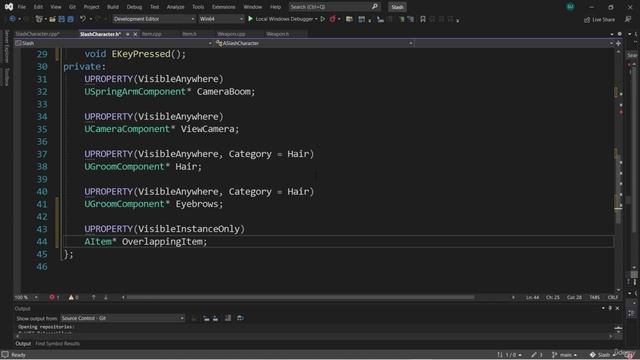Click the feedback icon beside Live Share

628,19
